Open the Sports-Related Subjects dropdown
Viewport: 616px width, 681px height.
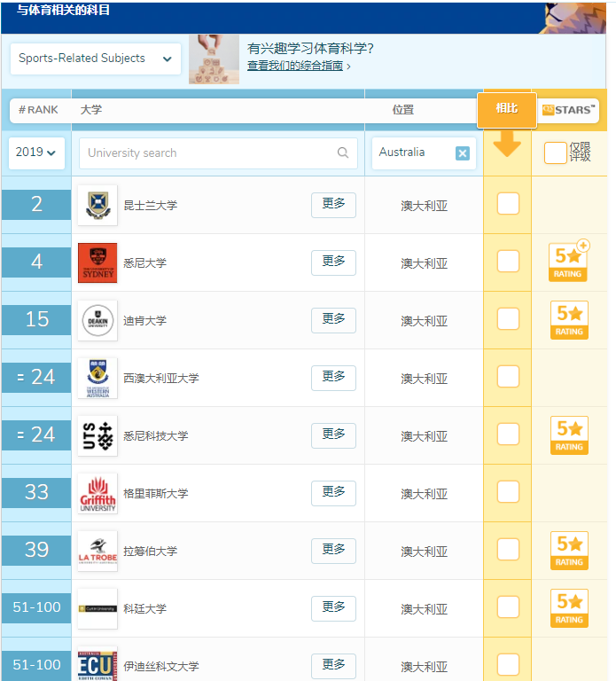tap(96, 59)
